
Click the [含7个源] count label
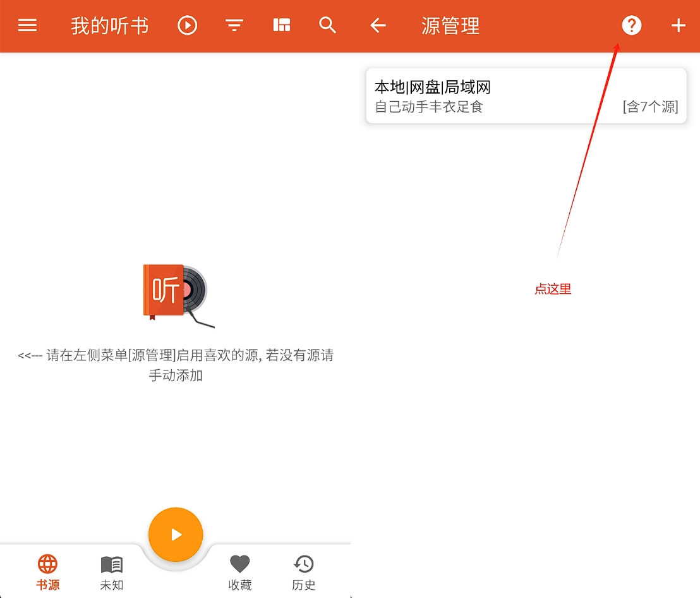(x=649, y=107)
